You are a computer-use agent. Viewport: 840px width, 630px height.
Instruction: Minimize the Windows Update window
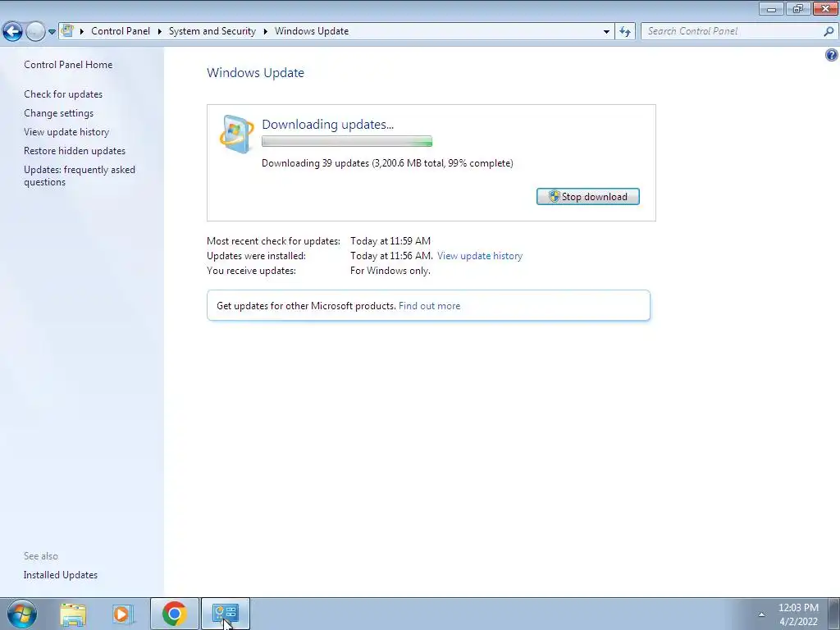click(x=771, y=8)
